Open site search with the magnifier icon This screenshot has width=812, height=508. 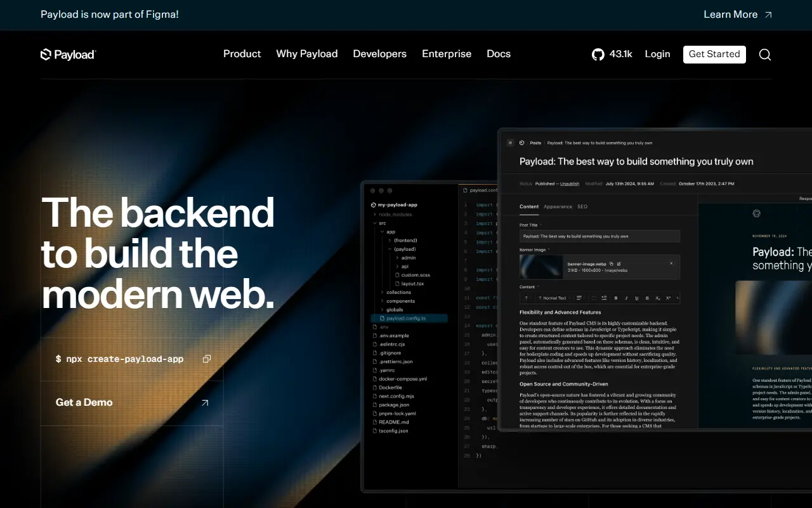click(765, 55)
